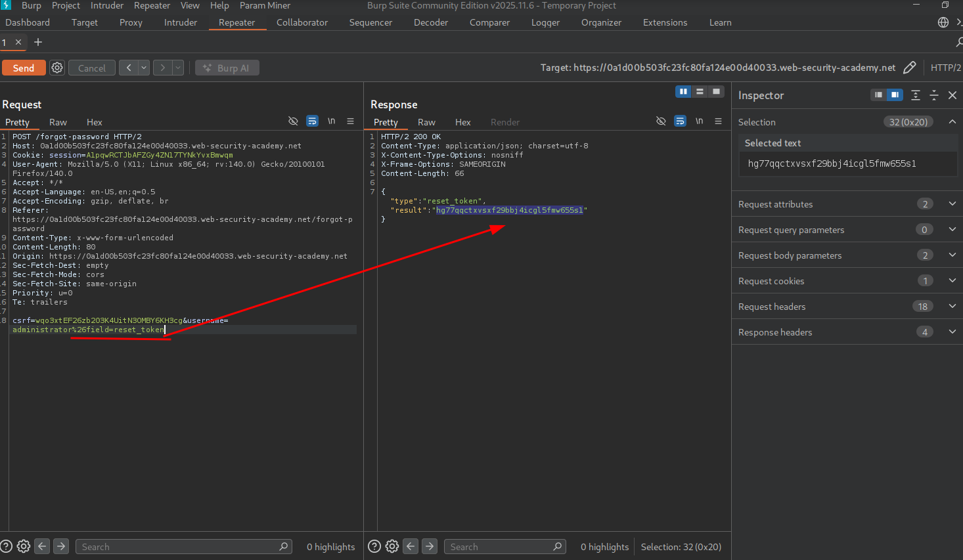The width and height of the screenshot is (963, 560).
Task: Open the Project menu
Action: click(66, 5)
